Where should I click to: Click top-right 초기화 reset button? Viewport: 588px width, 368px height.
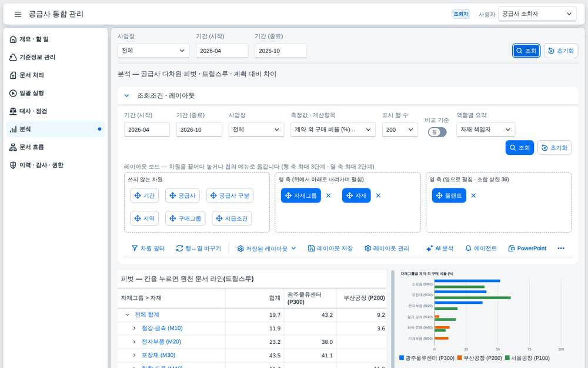[x=561, y=51]
